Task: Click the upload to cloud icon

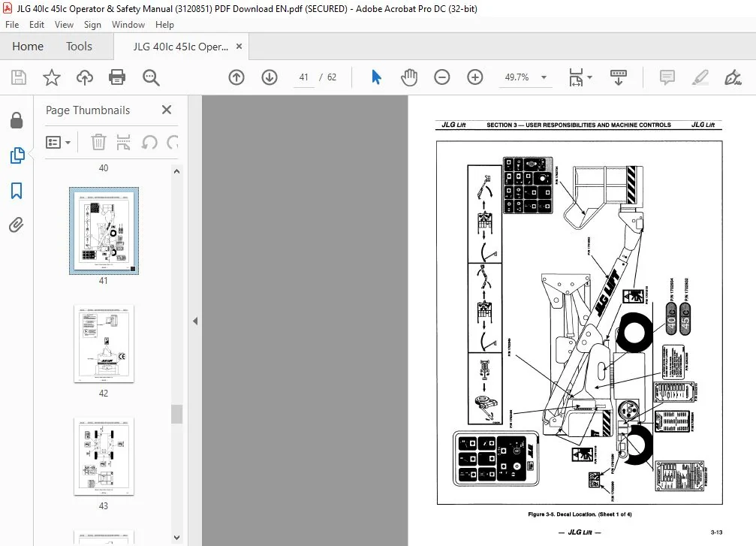Action: coord(85,77)
